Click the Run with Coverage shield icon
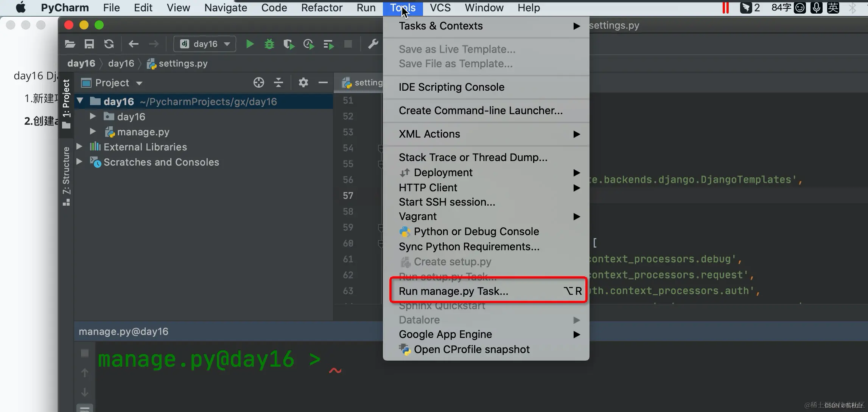The width and height of the screenshot is (868, 412). pyautogui.click(x=289, y=44)
